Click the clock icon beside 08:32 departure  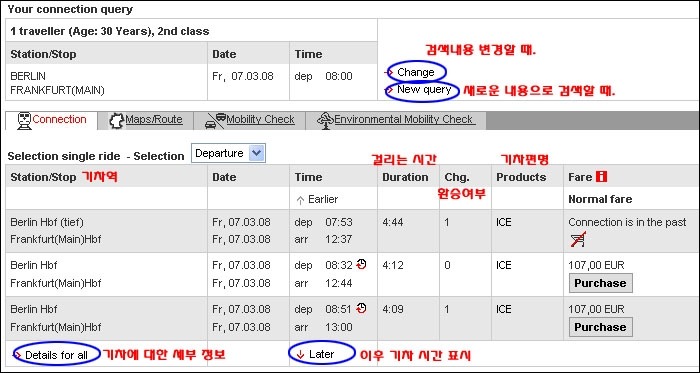(361, 264)
